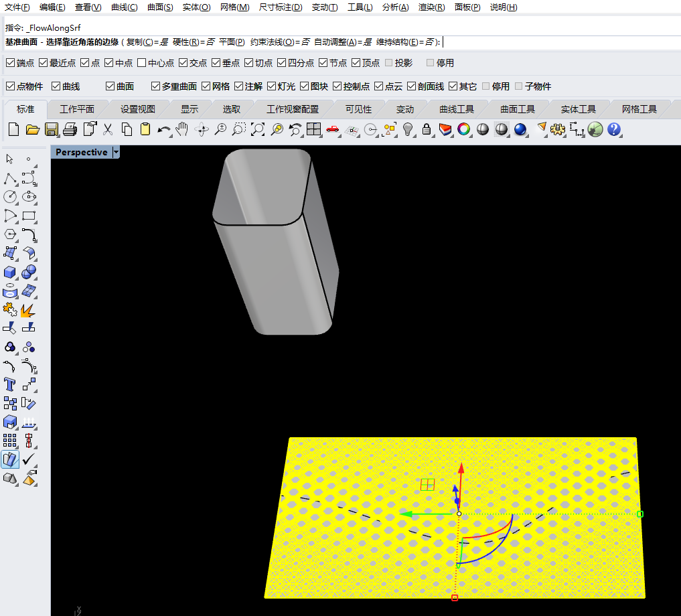Switch to 曲面工具 toolbar tab
The image size is (681, 616).
click(x=517, y=109)
